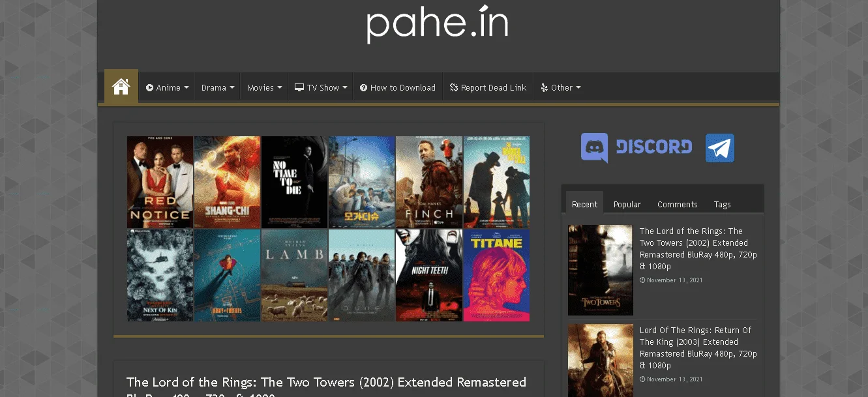
Task: Open the pahe.in site logo
Action: click(x=438, y=24)
